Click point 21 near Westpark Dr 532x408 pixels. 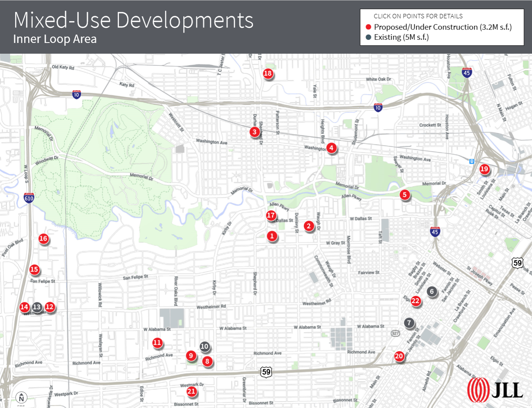click(x=191, y=391)
